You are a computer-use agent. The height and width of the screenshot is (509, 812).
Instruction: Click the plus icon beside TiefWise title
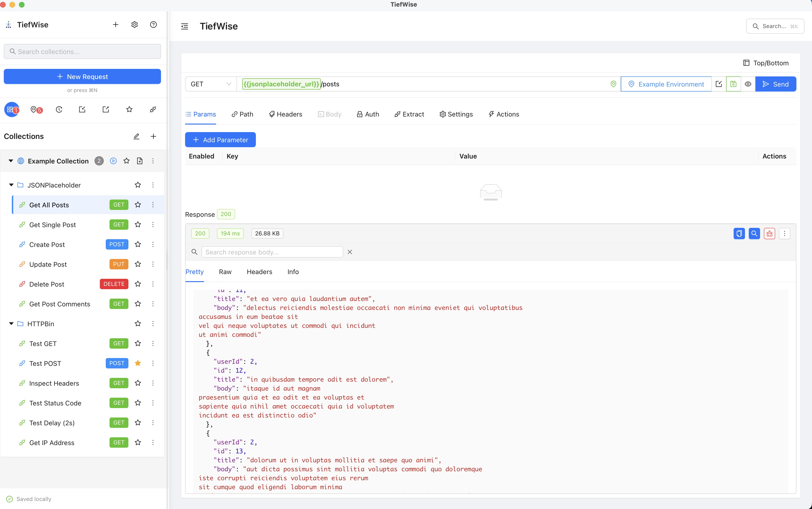point(115,25)
